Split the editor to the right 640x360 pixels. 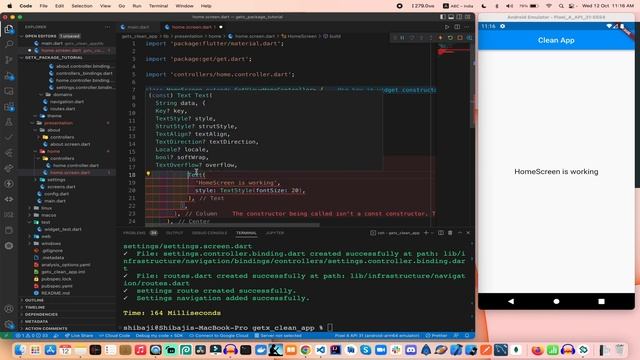tap(457, 27)
